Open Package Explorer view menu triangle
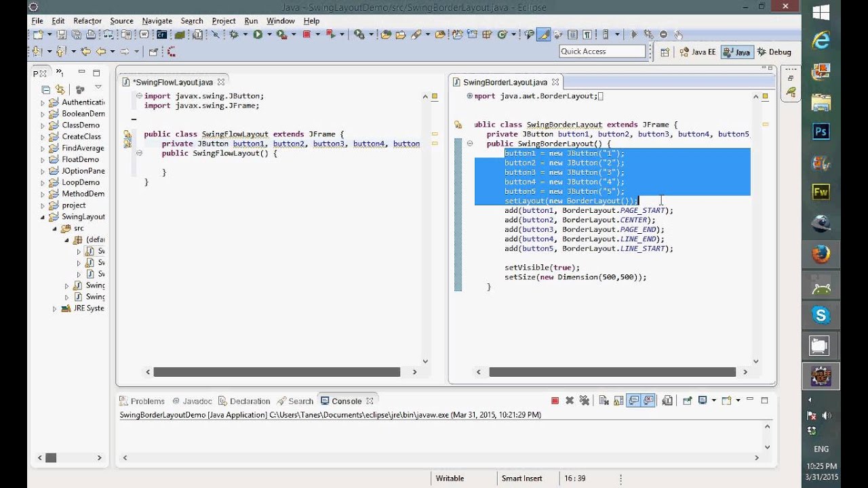The width and height of the screenshot is (868, 488). point(98,87)
